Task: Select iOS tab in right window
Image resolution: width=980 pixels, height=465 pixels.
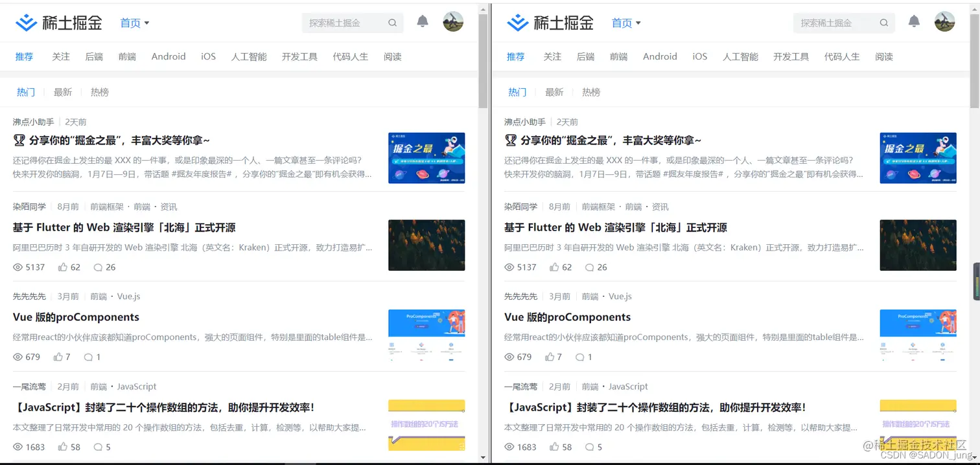Action: pos(699,56)
